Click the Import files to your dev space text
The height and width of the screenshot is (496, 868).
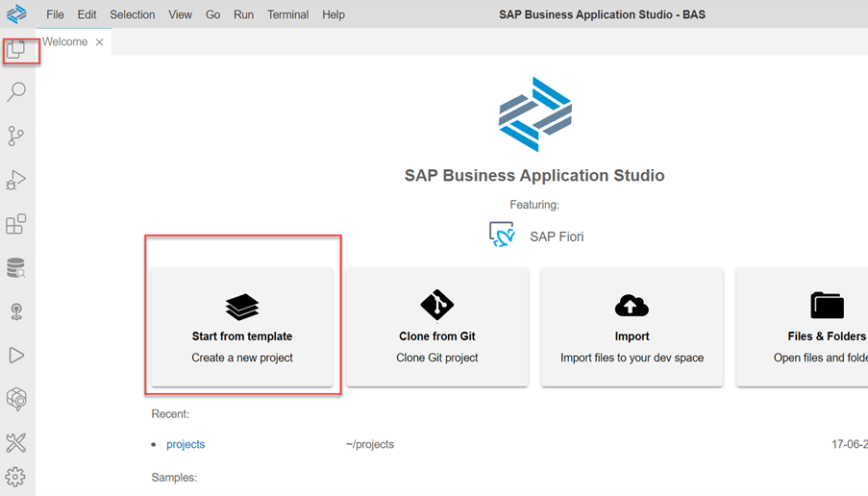[632, 359]
